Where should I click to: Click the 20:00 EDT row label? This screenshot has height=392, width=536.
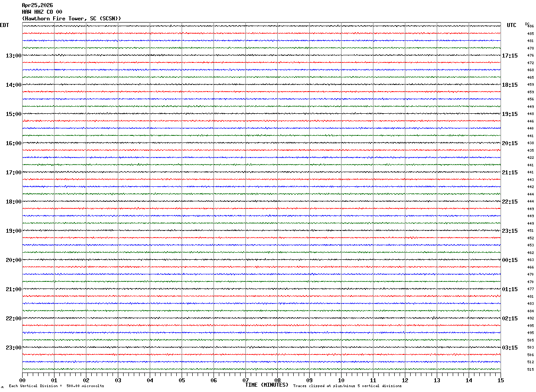pos(13,260)
